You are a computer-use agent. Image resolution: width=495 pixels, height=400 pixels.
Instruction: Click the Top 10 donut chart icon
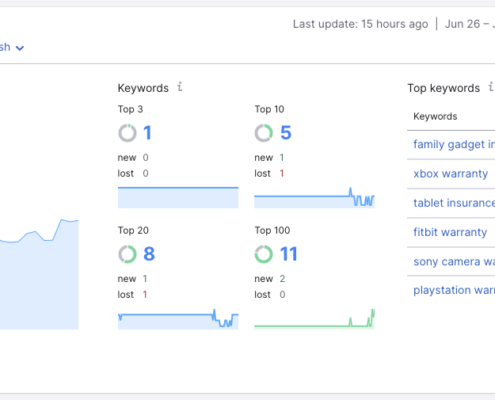tap(264, 133)
